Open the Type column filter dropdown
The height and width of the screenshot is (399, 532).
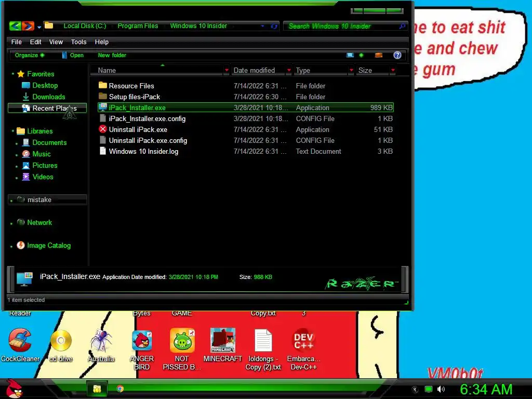(352, 70)
